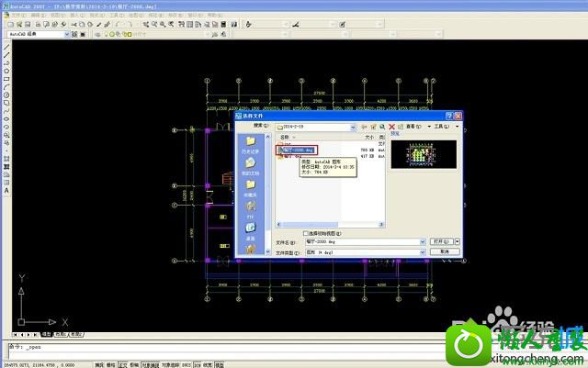
Task: Select the Ellipse draw tool
Action: pyautogui.click(x=6, y=118)
